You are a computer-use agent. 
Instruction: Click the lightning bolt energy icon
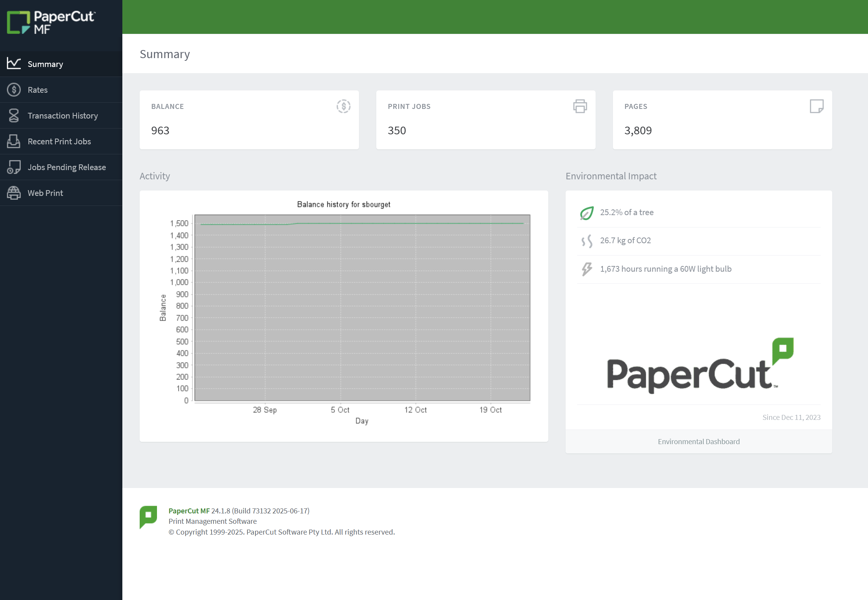point(587,269)
